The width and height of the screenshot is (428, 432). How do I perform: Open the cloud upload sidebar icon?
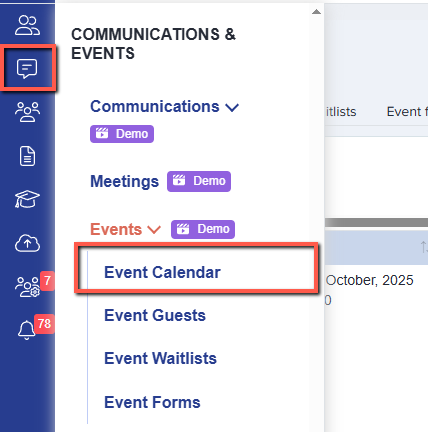27,243
